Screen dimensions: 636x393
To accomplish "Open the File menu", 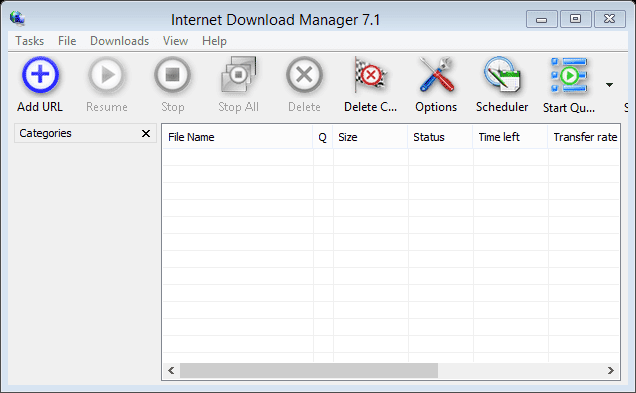I will 67,41.
